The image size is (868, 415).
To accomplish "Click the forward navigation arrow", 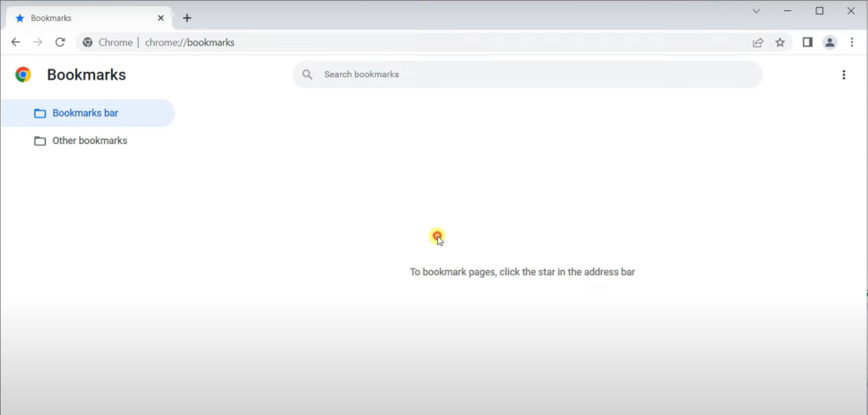I will [x=37, y=42].
